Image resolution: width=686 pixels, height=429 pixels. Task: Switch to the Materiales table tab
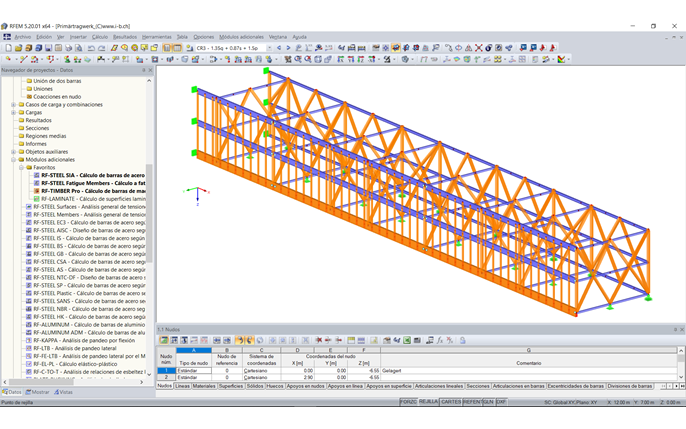click(x=204, y=386)
